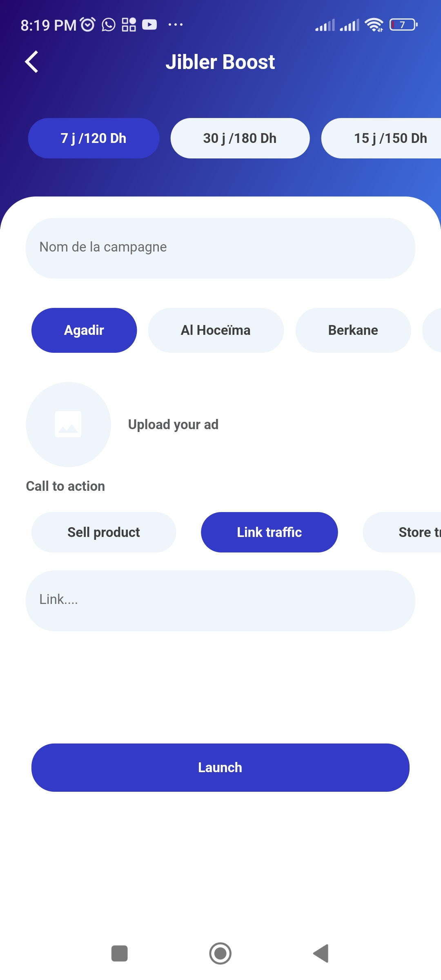Open recent apps with square button
The image size is (441, 980).
click(x=120, y=953)
